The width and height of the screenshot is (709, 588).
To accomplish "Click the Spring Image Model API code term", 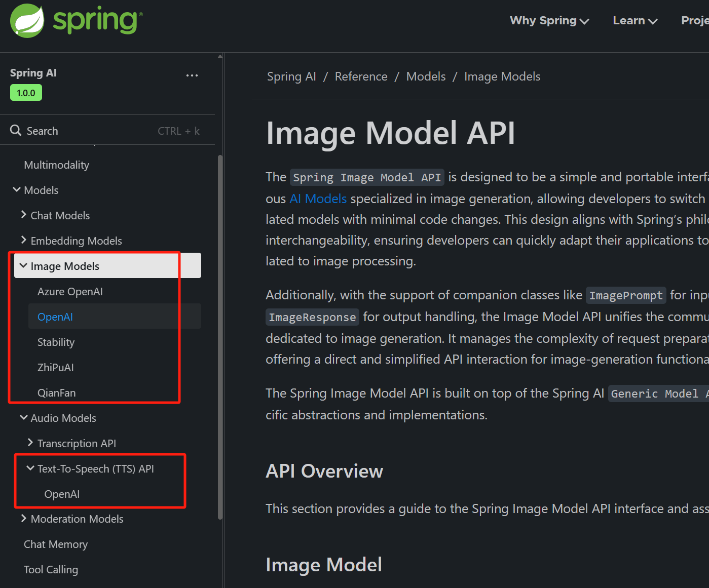I will pos(367,177).
